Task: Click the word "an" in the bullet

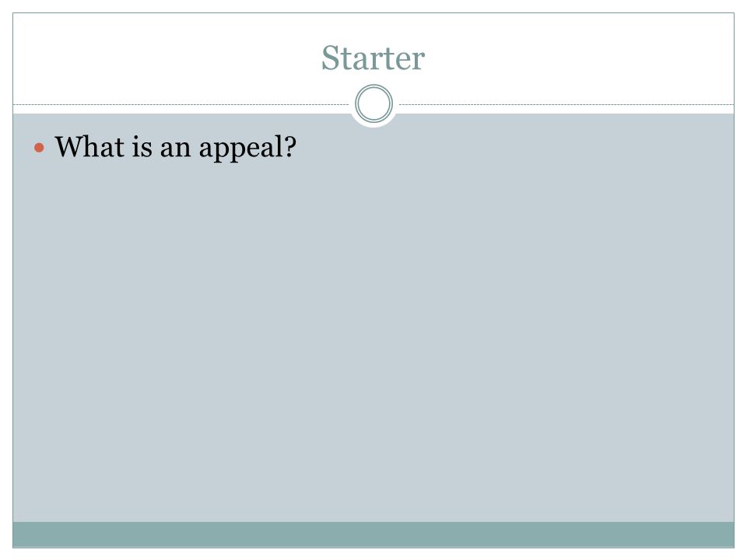Action: [x=175, y=149]
